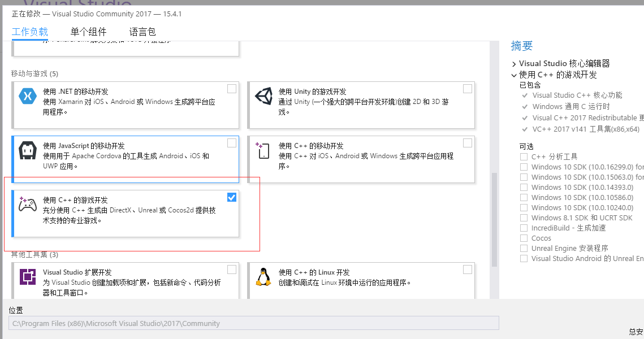Check the C++ Linux development workload checkbox
The width and height of the screenshot is (644, 339).
[468, 270]
